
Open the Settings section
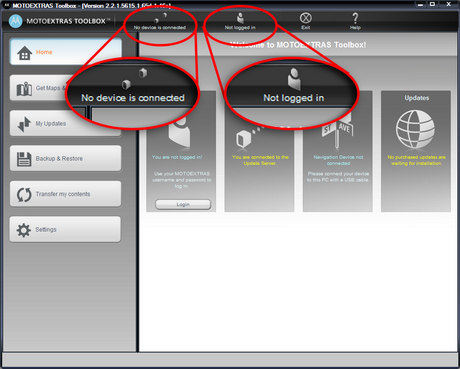[66, 229]
